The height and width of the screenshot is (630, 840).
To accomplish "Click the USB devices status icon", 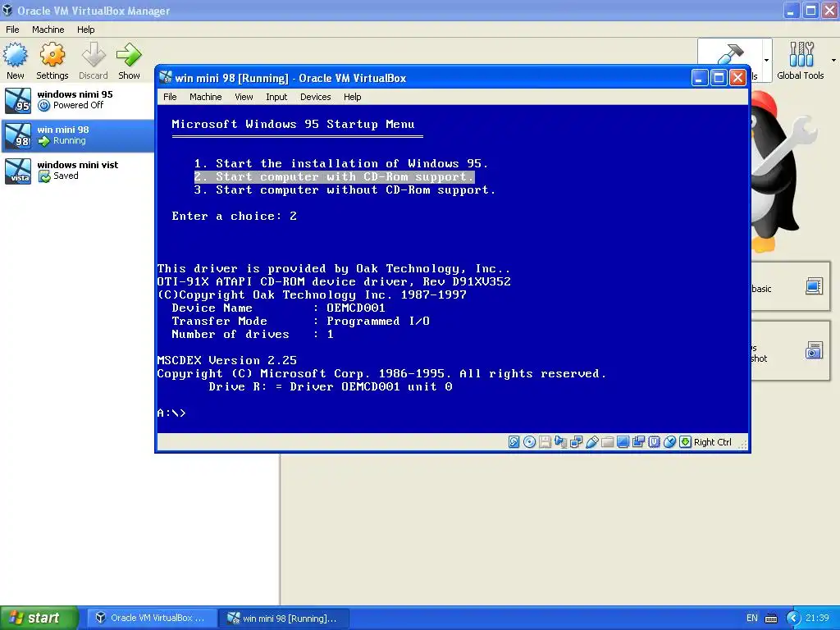I will click(591, 442).
